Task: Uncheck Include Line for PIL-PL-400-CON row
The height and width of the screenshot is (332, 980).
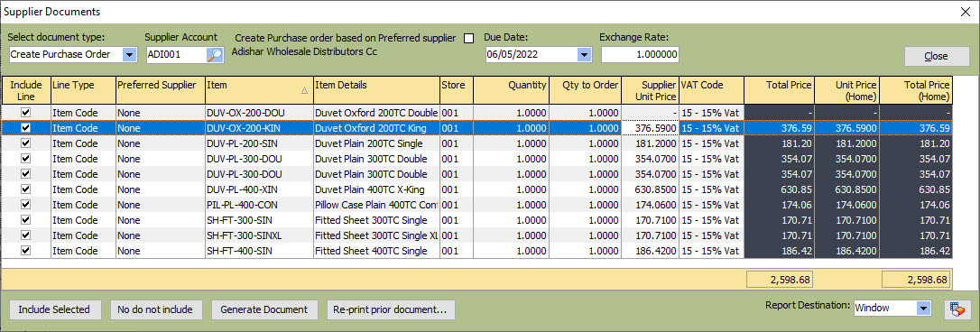Action: tap(25, 205)
